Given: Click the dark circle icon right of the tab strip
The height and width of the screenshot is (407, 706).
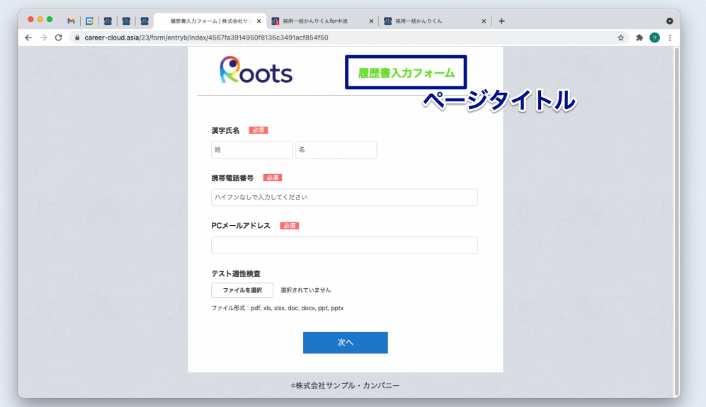Looking at the screenshot, I should pos(670,21).
